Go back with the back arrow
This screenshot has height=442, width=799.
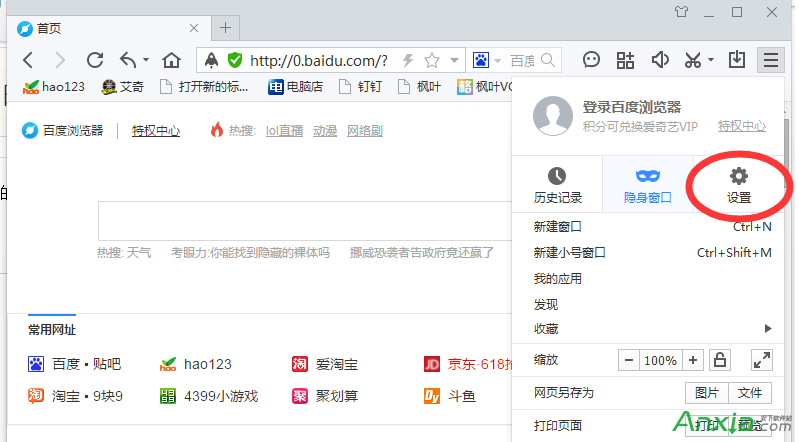tap(28, 60)
